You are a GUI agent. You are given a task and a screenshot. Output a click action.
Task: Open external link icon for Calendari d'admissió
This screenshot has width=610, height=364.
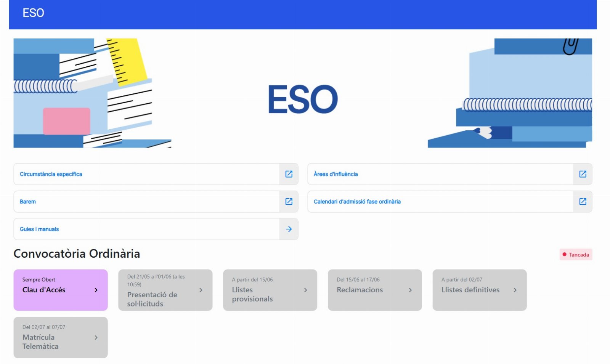point(583,201)
